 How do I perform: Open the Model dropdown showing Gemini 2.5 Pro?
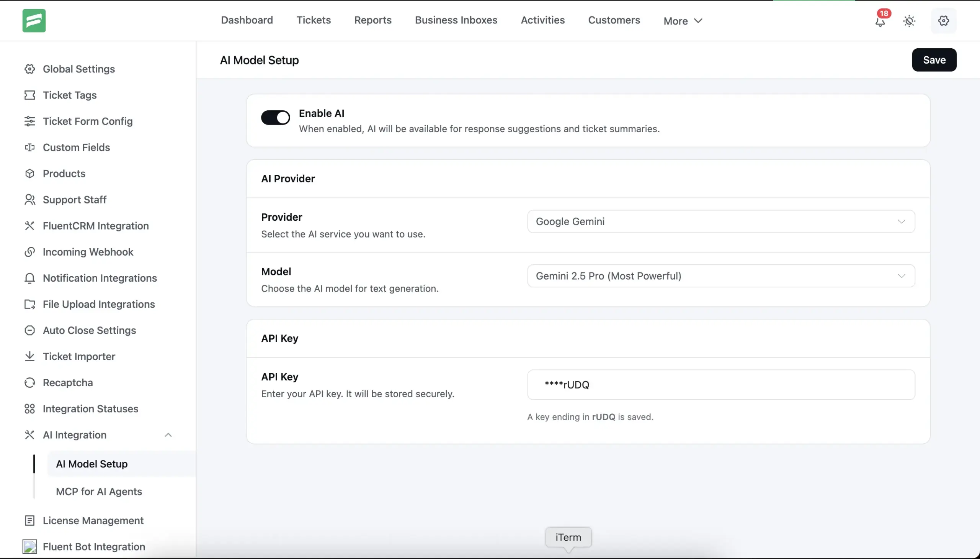721,276
